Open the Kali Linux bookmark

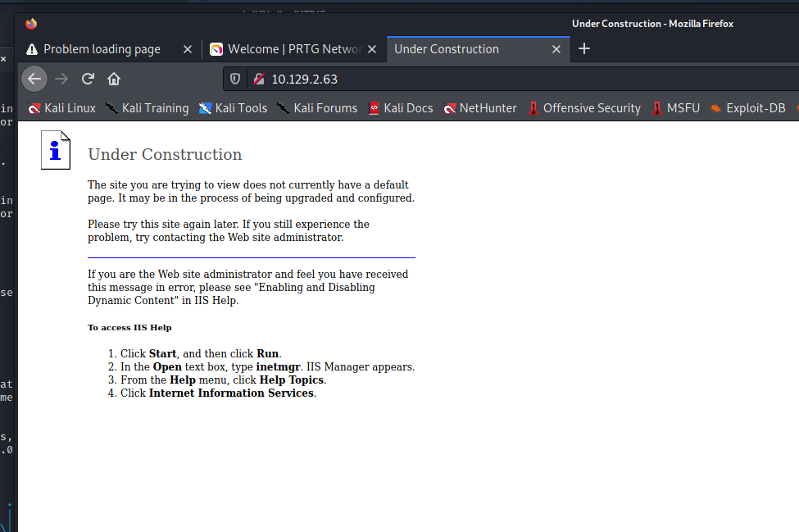pyautogui.click(x=62, y=108)
